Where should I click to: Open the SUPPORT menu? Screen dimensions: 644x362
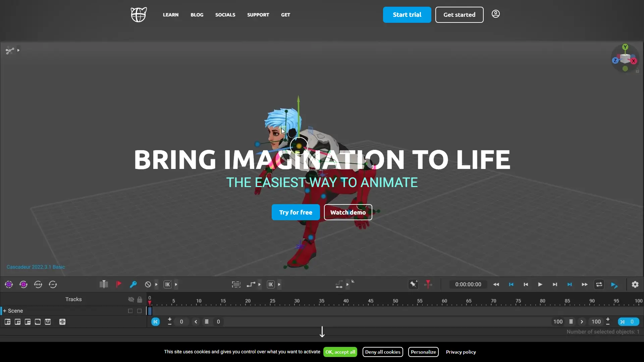[258, 15]
